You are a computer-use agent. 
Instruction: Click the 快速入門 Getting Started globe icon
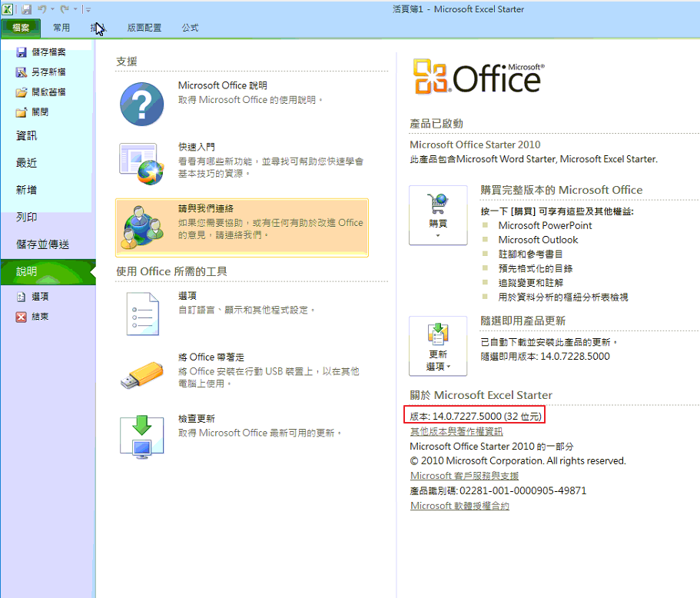coord(142,163)
